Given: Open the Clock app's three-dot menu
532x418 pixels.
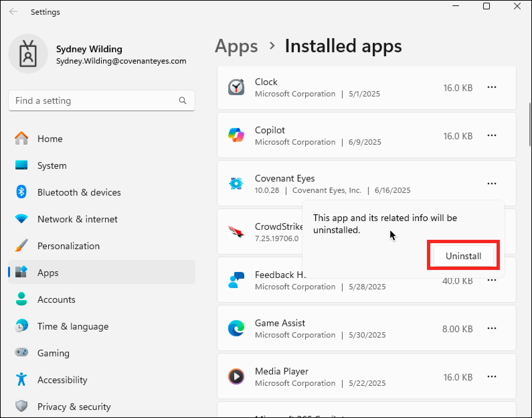Looking at the screenshot, I should click(492, 87).
